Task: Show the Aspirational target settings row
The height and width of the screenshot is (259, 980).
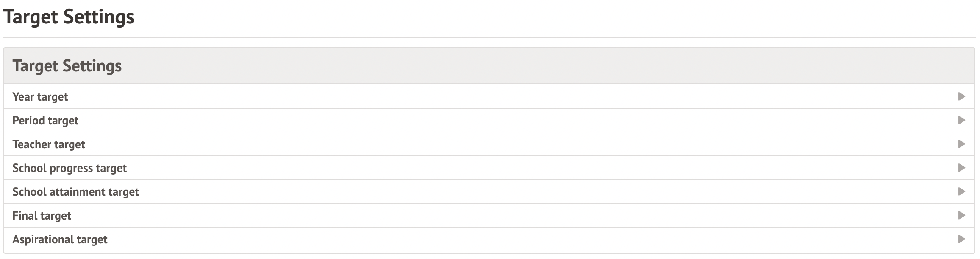Action: tap(489, 239)
